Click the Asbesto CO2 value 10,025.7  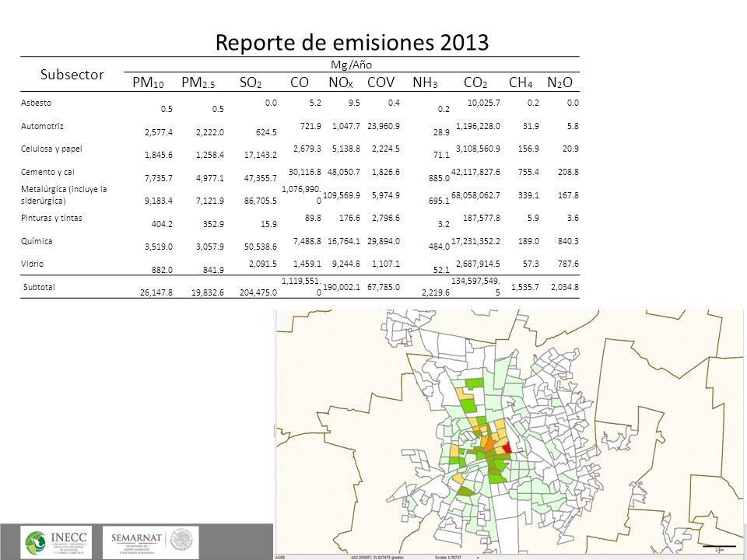point(483,103)
